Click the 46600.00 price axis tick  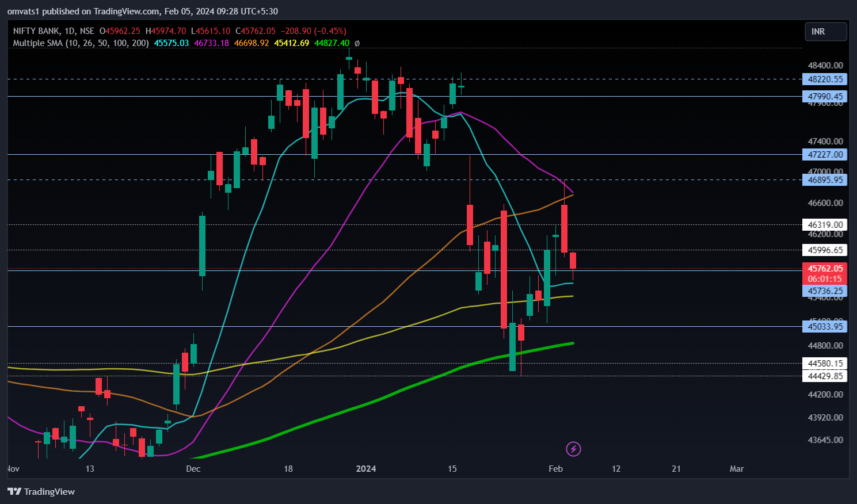pyautogui.click(x=825, y=203)
